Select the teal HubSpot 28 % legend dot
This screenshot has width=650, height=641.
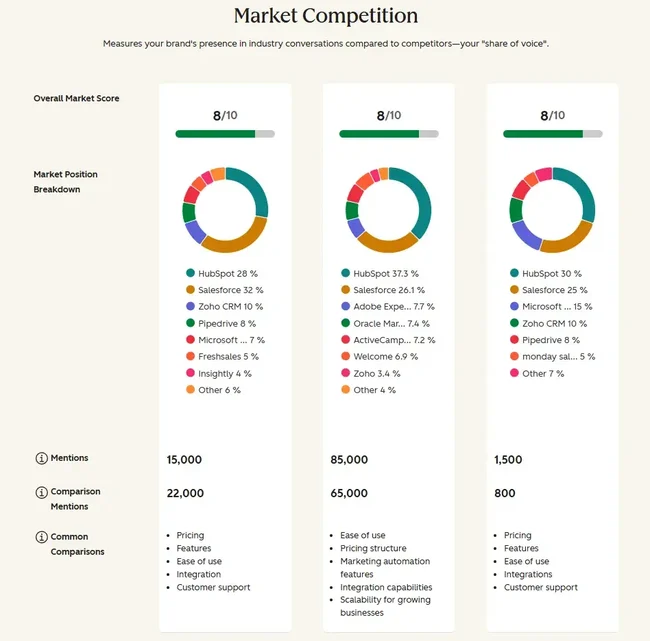click(x=190, y=273)
